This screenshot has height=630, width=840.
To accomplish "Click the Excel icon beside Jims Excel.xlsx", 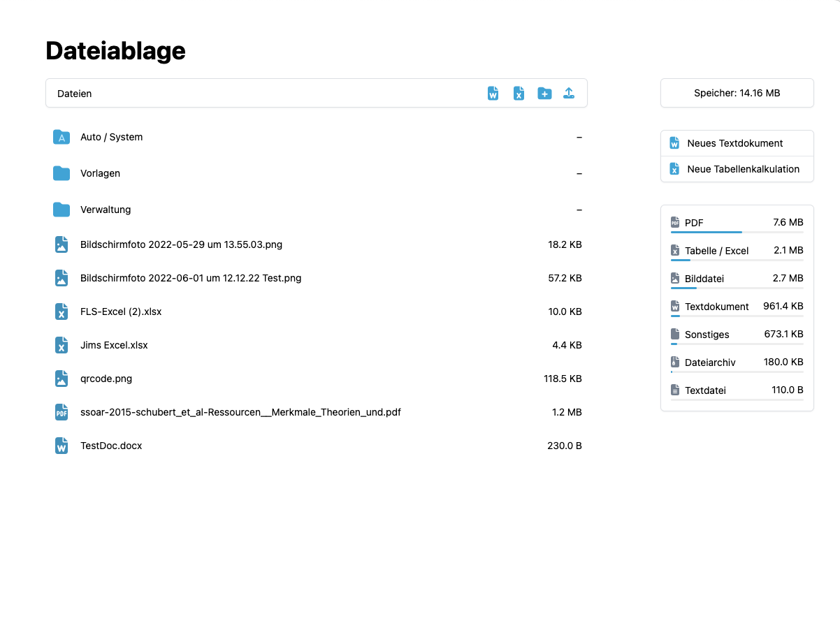I will (x=61, y=345).
